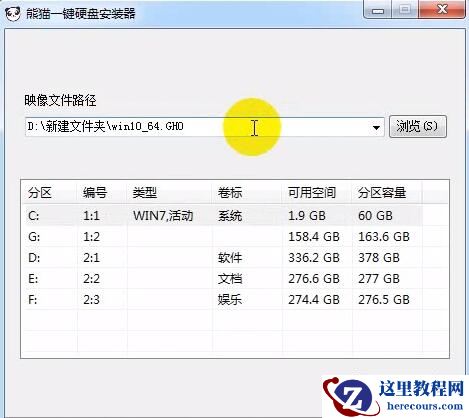Click the 文档 volume label cell
Image resolution: width=469 pixels, height=418 pixels.
[x=230, y=279]
